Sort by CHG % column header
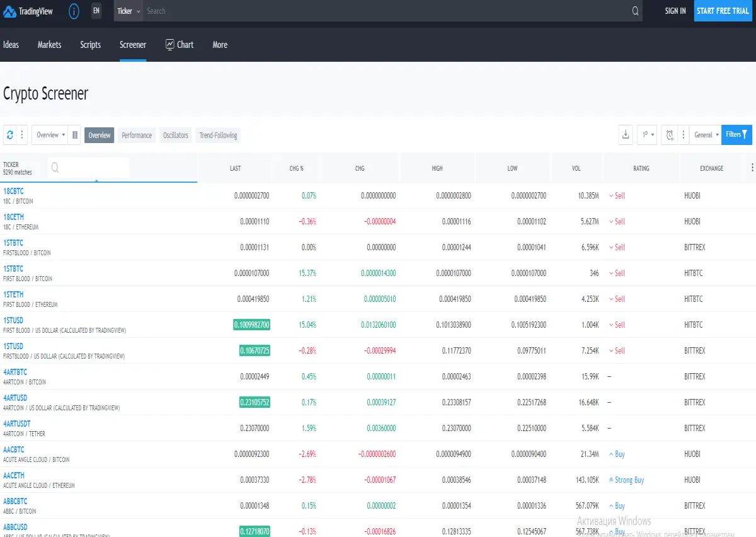 [297, 168]
